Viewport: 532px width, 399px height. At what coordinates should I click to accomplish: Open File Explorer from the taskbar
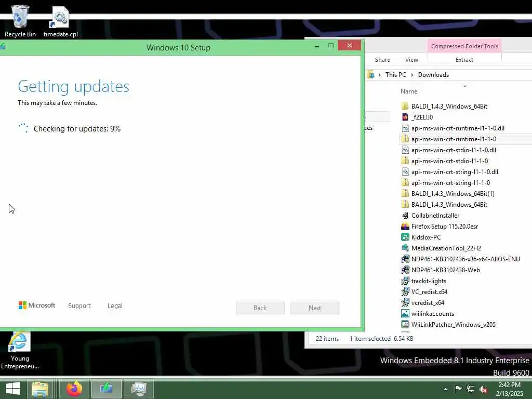point(40,389)
